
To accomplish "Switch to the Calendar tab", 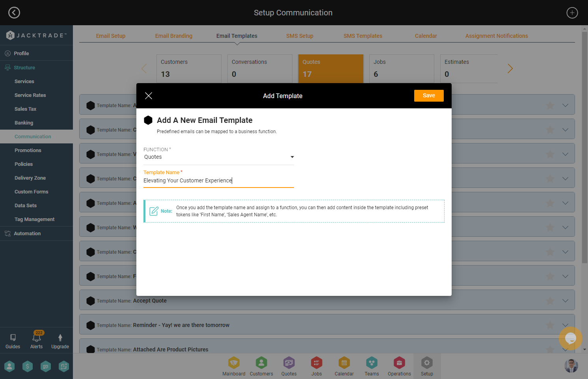I will click(426, 36).
